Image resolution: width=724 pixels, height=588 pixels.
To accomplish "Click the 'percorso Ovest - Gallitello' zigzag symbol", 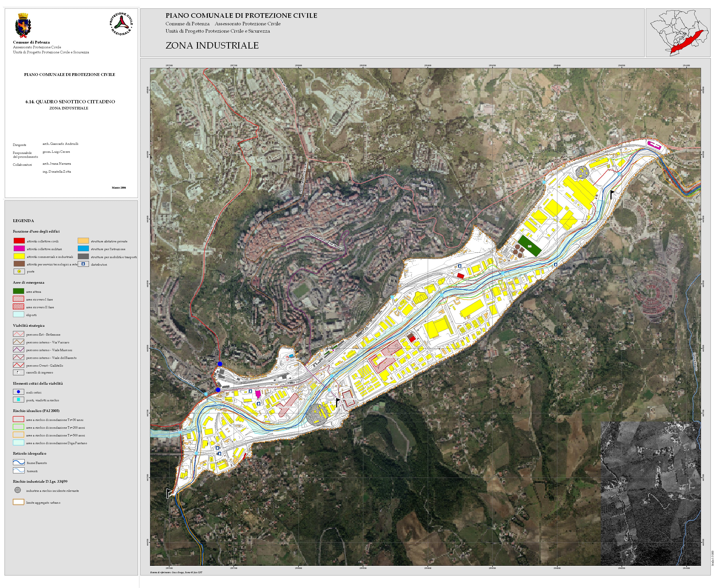I will (x=18, y=365).
